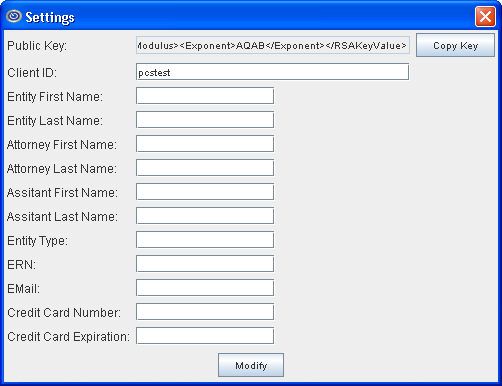The image size is (502, 386).
Task: Select the Entity Last Name field
Action: pyautogui.click(x=205, y=120)
